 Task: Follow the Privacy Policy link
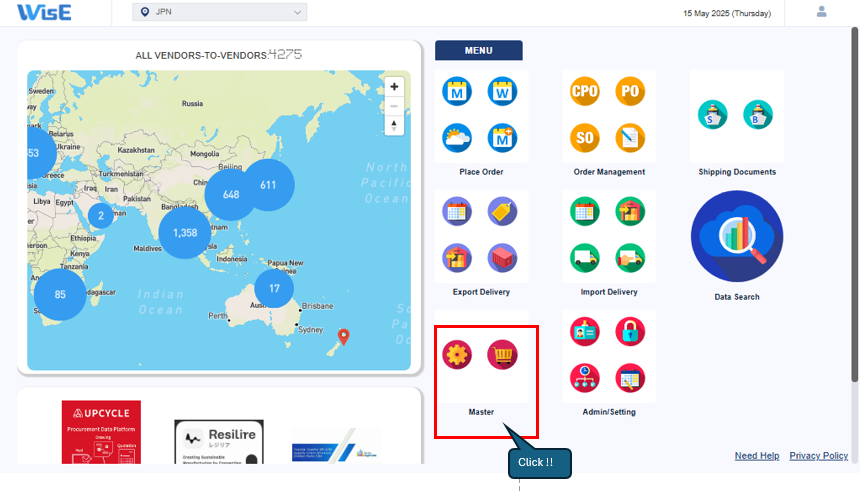[818, 456]
